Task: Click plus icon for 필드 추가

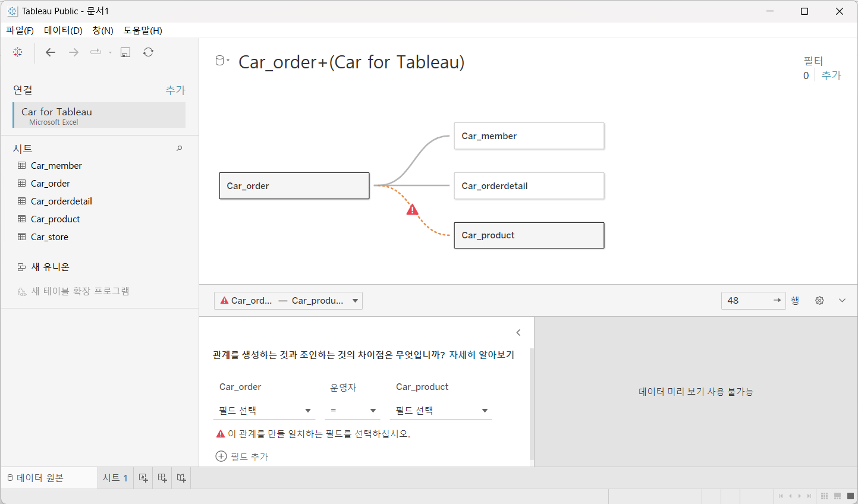Action: pos(221,456)
